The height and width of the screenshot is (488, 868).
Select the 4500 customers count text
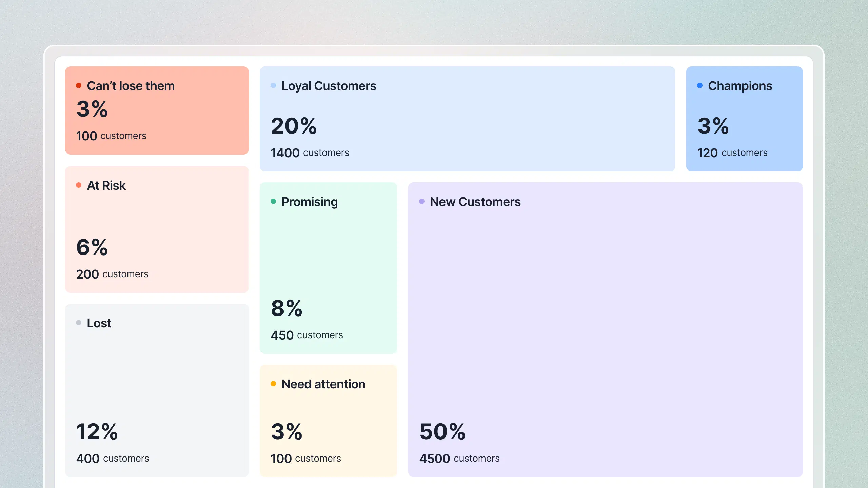[x=459, y=459]
